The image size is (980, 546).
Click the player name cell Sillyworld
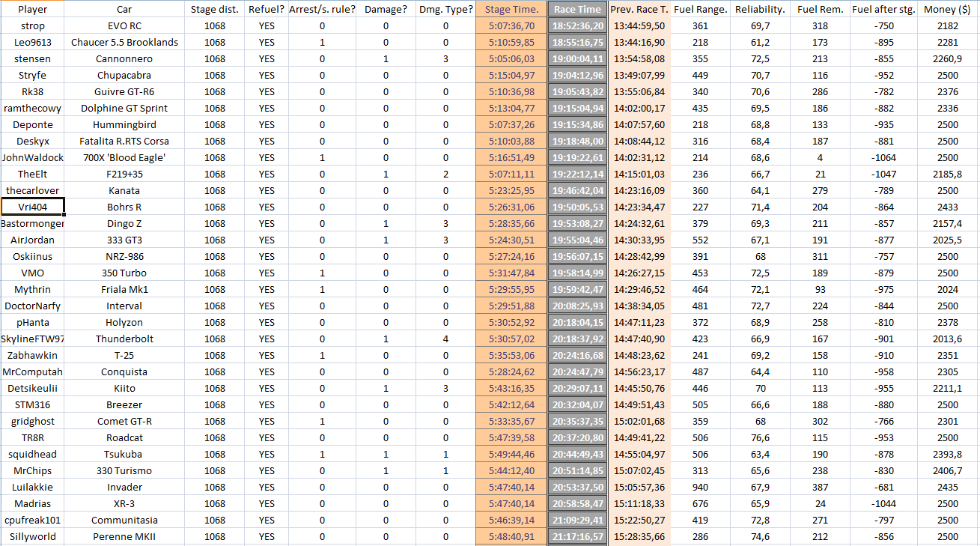coord(32,536)
